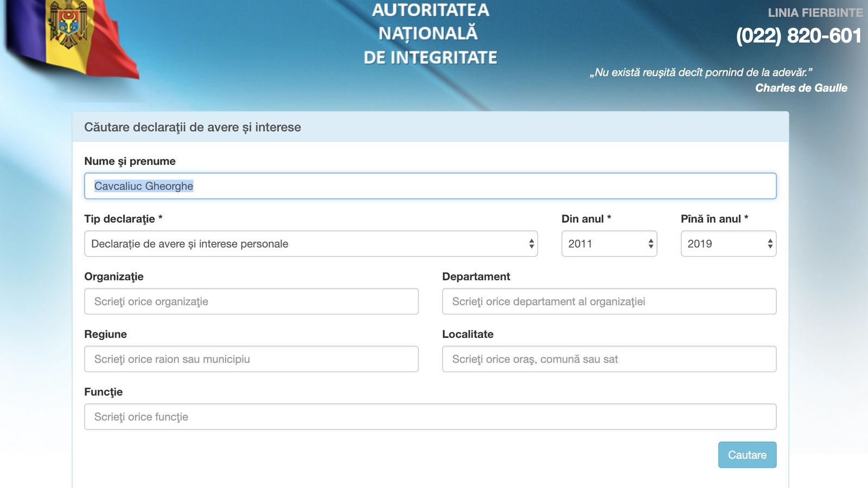This screenshot has height=488, width=868.
Task: Click the quote text about adevăr
Action: click(700, 72)
